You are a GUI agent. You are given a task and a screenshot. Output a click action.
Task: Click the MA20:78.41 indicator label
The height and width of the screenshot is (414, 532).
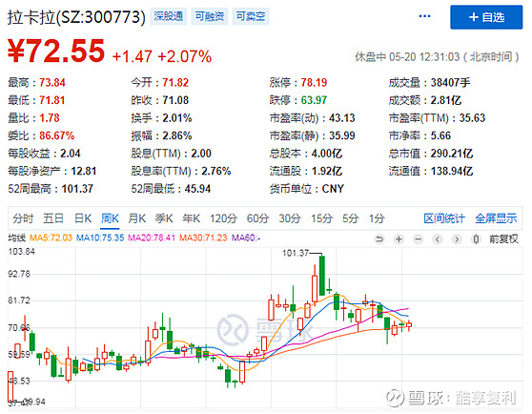tap(152, 238)
